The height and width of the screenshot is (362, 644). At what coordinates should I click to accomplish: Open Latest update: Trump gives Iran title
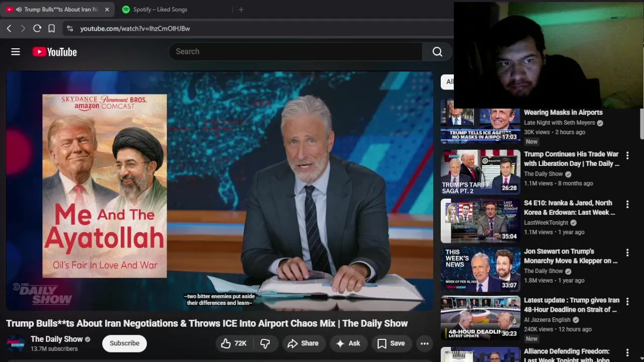point(572,305)
